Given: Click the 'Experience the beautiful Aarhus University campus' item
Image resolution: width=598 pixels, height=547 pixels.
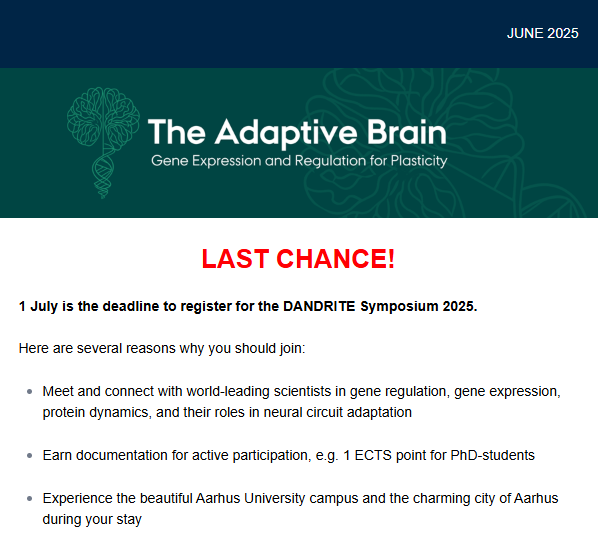Looking at the screenshot, I should click(300, 509).
